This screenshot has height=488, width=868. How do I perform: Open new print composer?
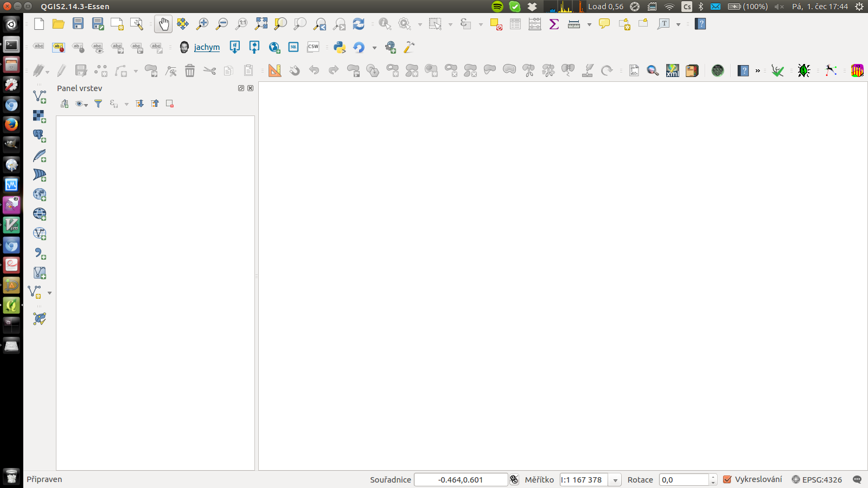pos(117,24)
